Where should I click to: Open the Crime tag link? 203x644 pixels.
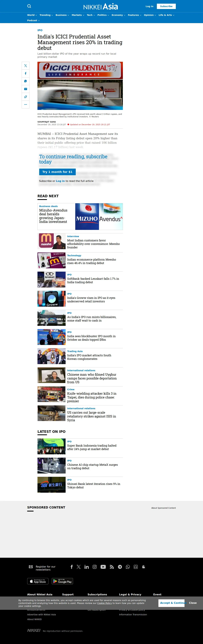[x=71, y=389]
